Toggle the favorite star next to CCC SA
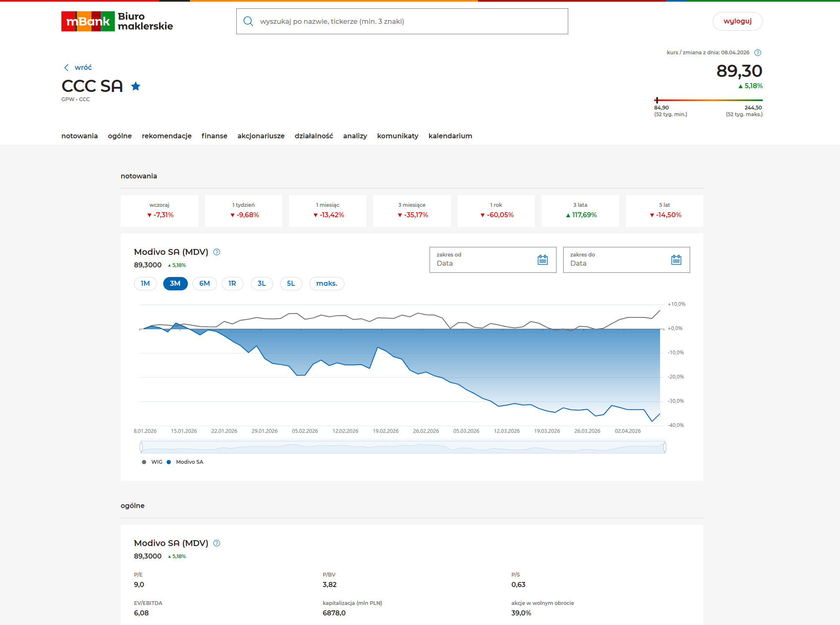 [x=136, y=86]
